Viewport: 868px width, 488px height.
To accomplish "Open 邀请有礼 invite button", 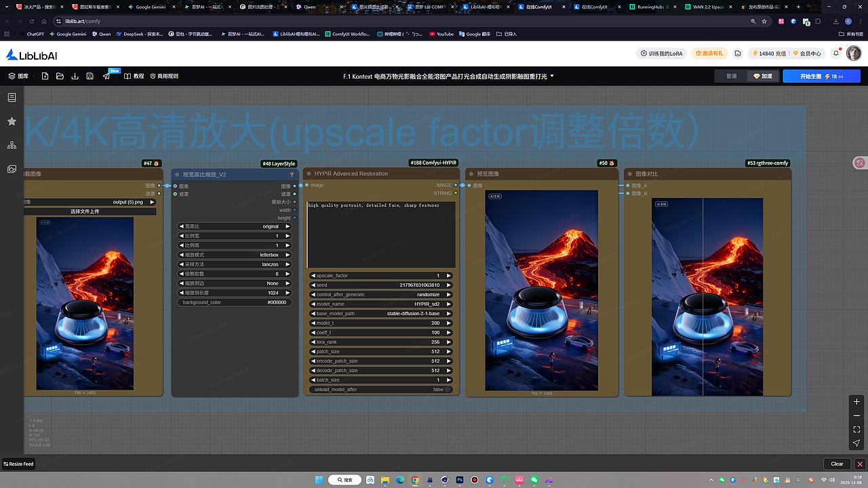I will 709,54.
